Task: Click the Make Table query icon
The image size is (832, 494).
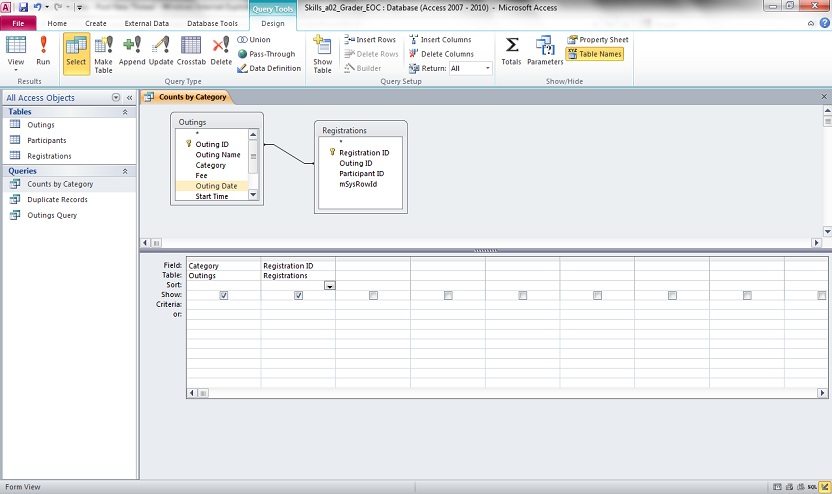Action: pyautogui.click(x=103, y=50)
